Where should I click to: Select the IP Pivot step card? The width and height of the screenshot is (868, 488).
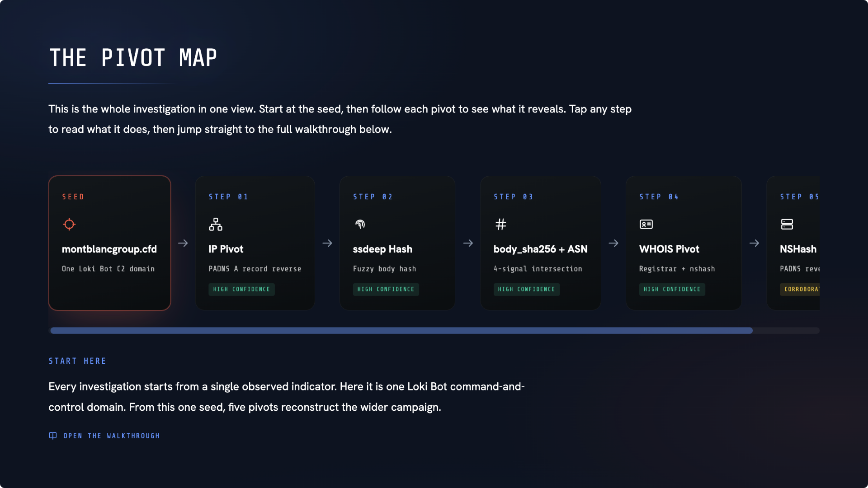click(x=255, y=243)
